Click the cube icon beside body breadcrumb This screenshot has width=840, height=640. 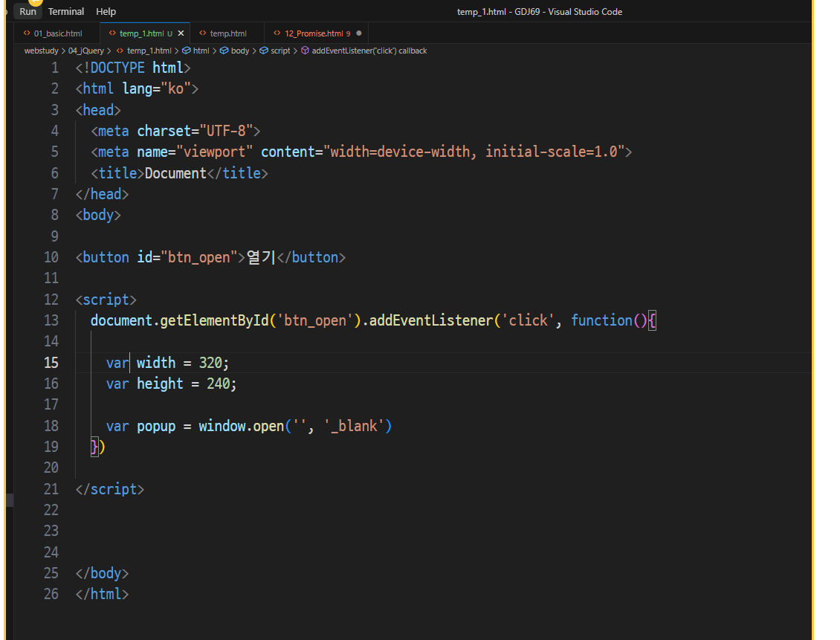224,51
